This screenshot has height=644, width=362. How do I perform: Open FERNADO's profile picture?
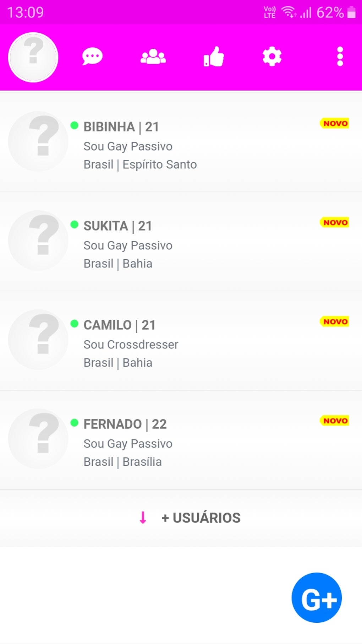point(38,439)
